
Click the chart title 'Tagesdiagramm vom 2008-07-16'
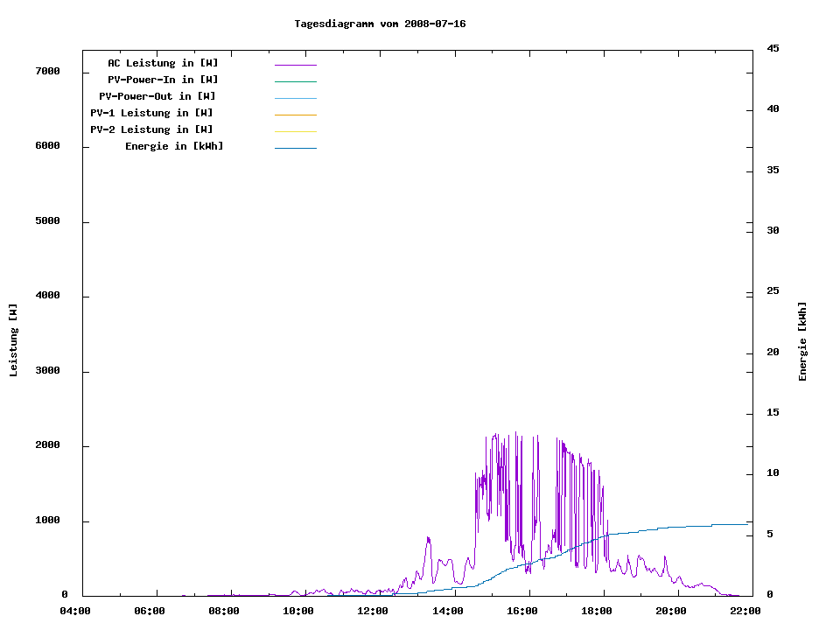pos(380,24)
